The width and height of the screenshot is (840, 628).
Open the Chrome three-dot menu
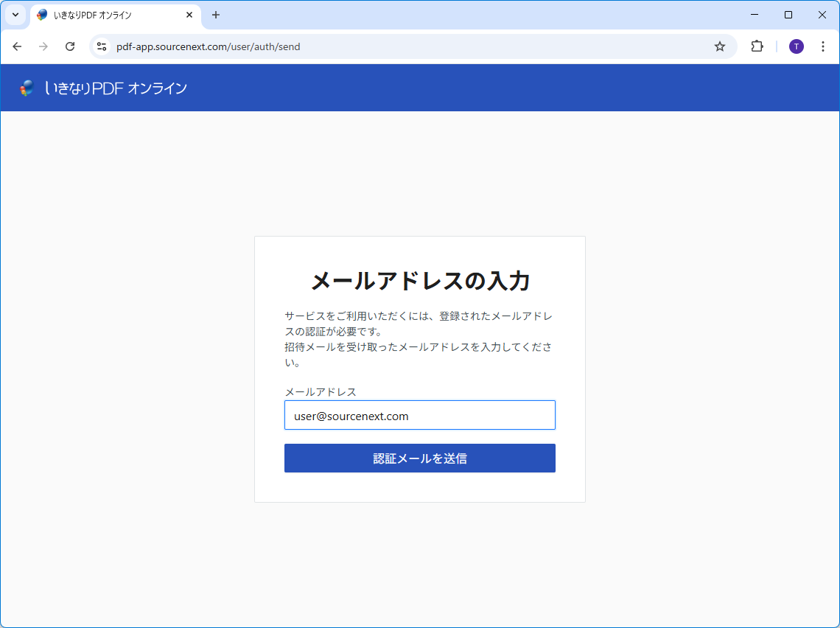[823, 46]
